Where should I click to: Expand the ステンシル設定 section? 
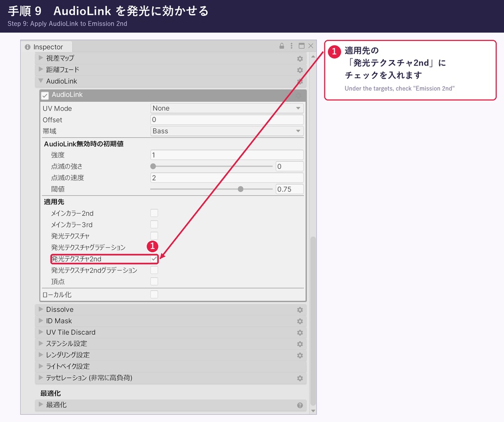tap(41, 343)
